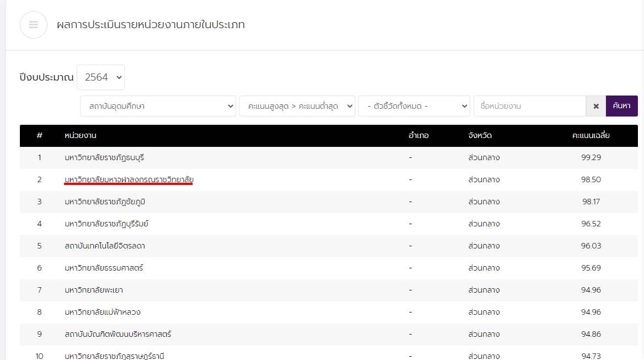This screenshot has height=360, width=644.
Task: Click score 98.50 cell
Action: pos(591,179)
